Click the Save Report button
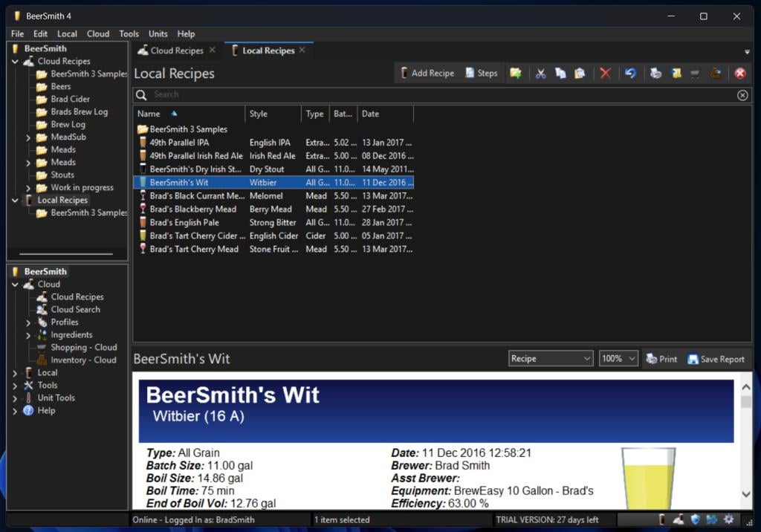 [716, 359]
